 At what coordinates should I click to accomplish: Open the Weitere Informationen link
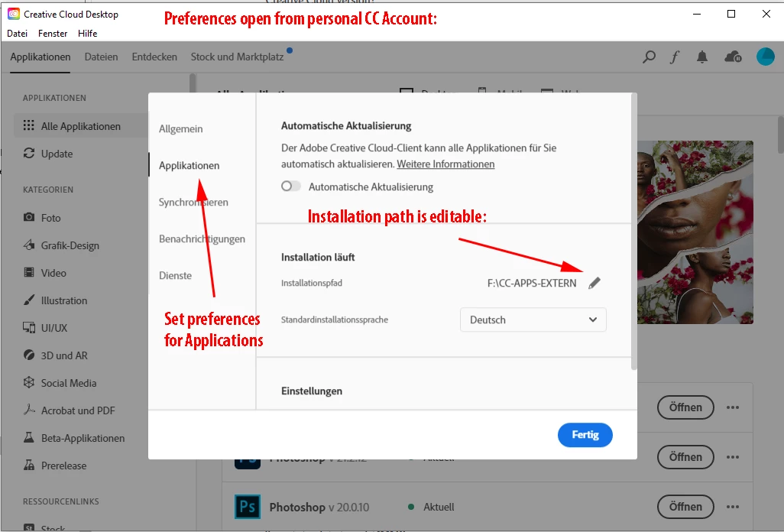pos(445,164)
